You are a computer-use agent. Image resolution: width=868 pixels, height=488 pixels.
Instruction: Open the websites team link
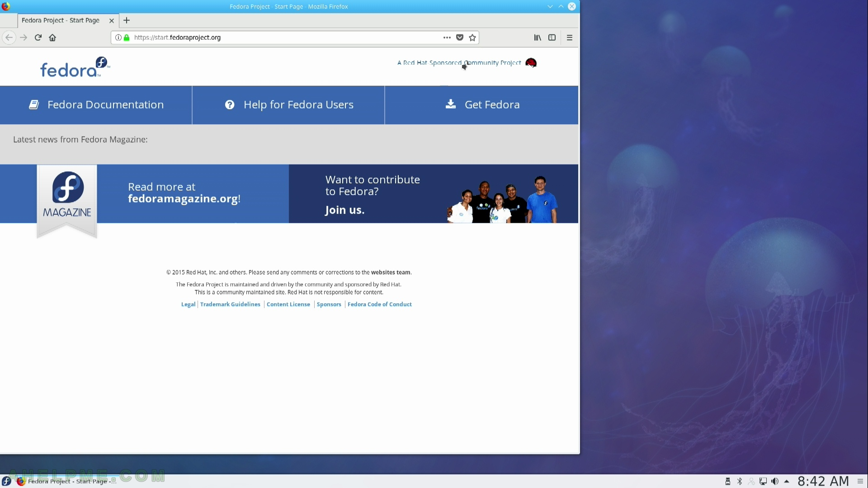click(x=391, y=272)
